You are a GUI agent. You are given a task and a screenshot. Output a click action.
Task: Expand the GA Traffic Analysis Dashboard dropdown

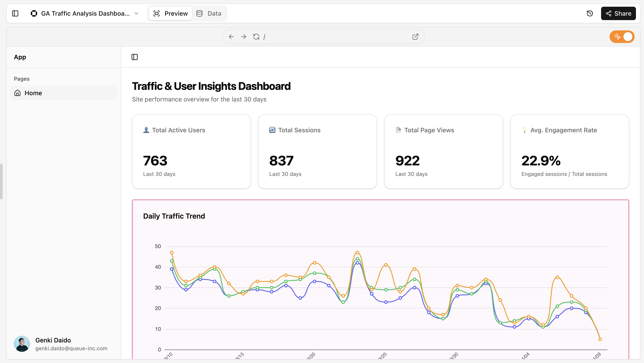tap(136, 13)
